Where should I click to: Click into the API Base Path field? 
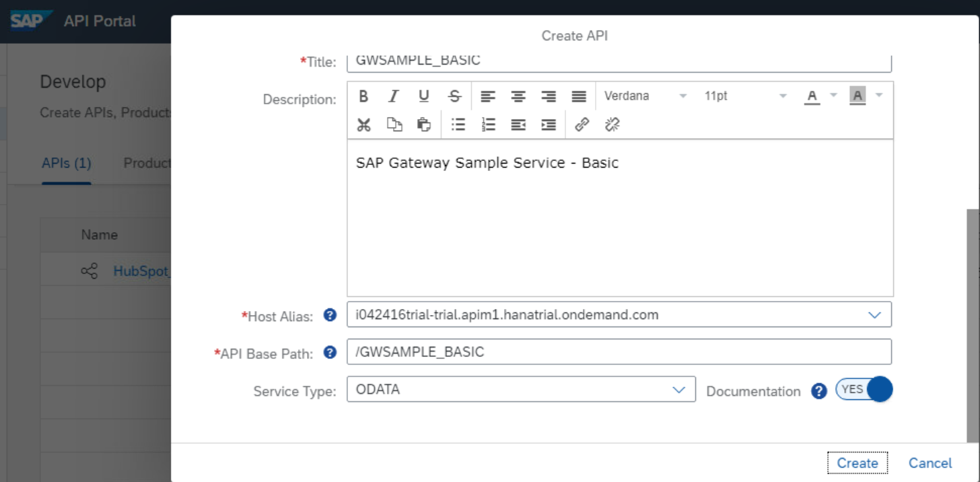[619, 352]
